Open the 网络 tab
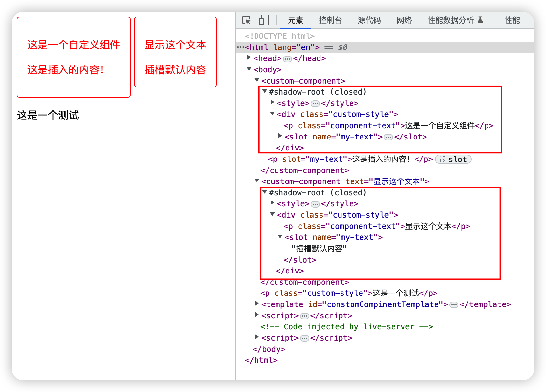546x392 pixels. [x=404, y=20]
